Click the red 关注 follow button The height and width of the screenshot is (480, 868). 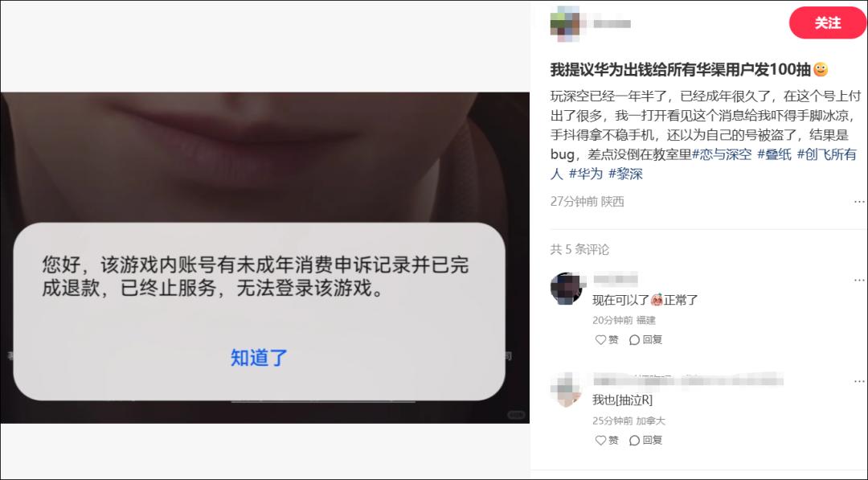point(827,23)
